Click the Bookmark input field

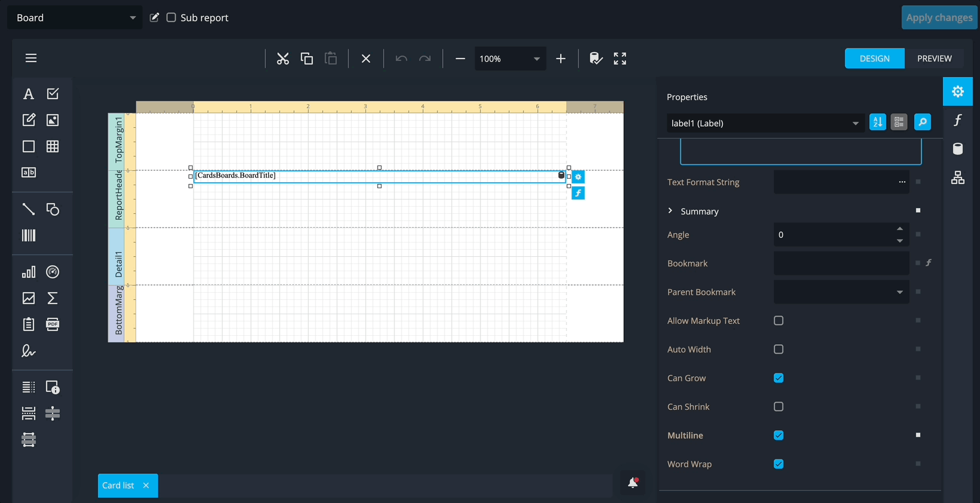click(841, 263)
